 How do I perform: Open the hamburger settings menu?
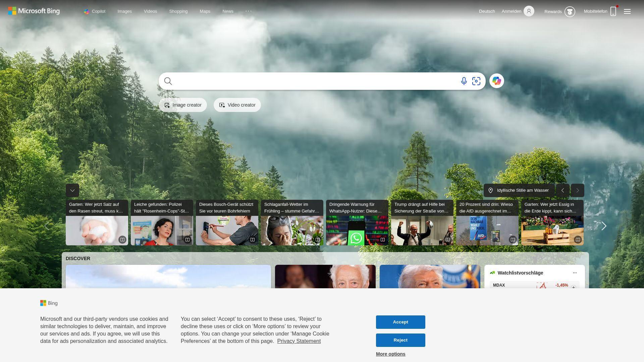click(x=627, y=11)
